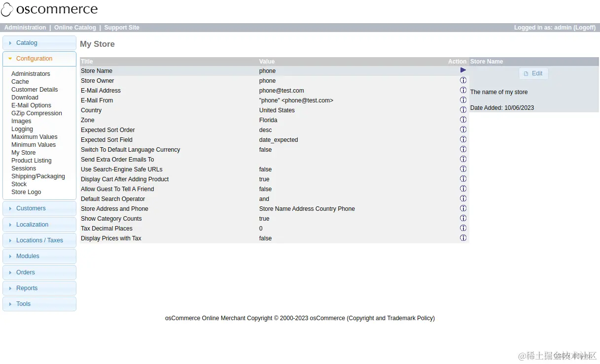This screenshot has width=600, height=364.
Task: Select the value phone@test.com in E-Mail Address
Action: tap(282, 91)
